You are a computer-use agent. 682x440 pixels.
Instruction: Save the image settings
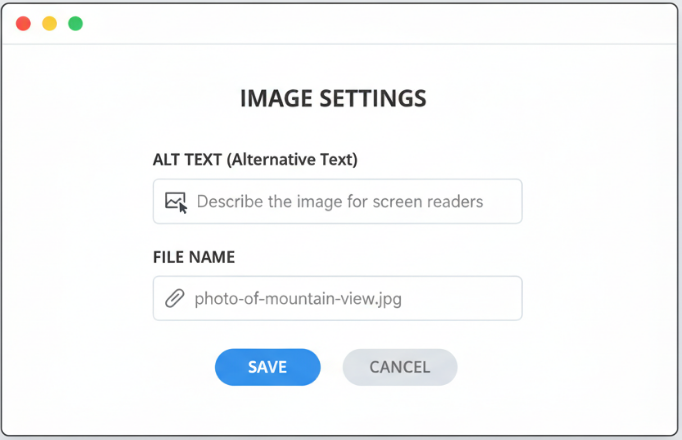267,367
